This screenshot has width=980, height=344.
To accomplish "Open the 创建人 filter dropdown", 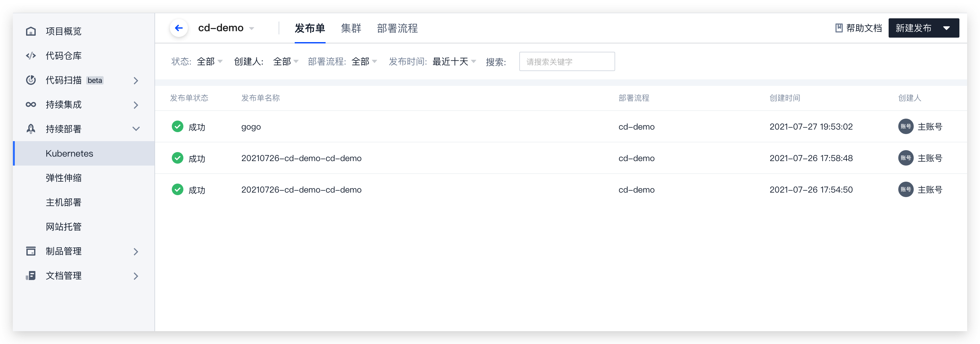I will tap(286, 62).
